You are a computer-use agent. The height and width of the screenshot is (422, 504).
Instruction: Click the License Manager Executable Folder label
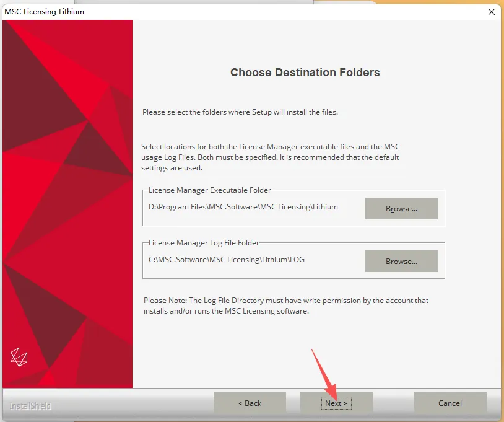click(209, 190)
